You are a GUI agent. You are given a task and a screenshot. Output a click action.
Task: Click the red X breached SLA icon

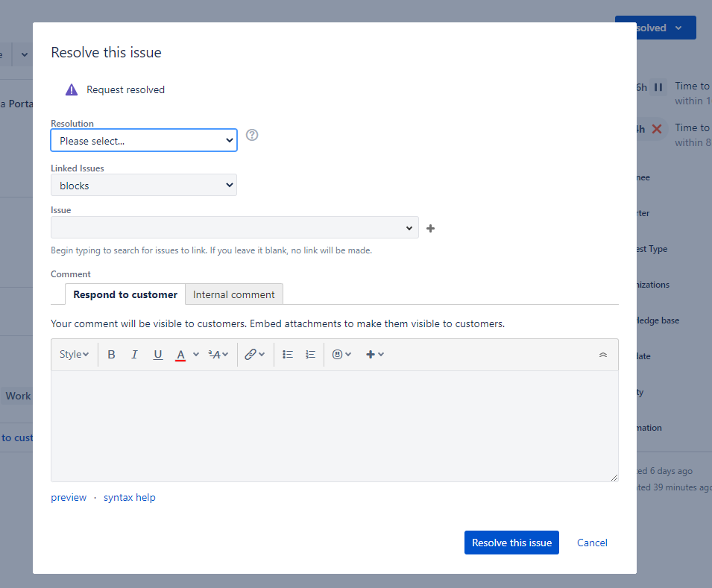click(x=657, y=129)
